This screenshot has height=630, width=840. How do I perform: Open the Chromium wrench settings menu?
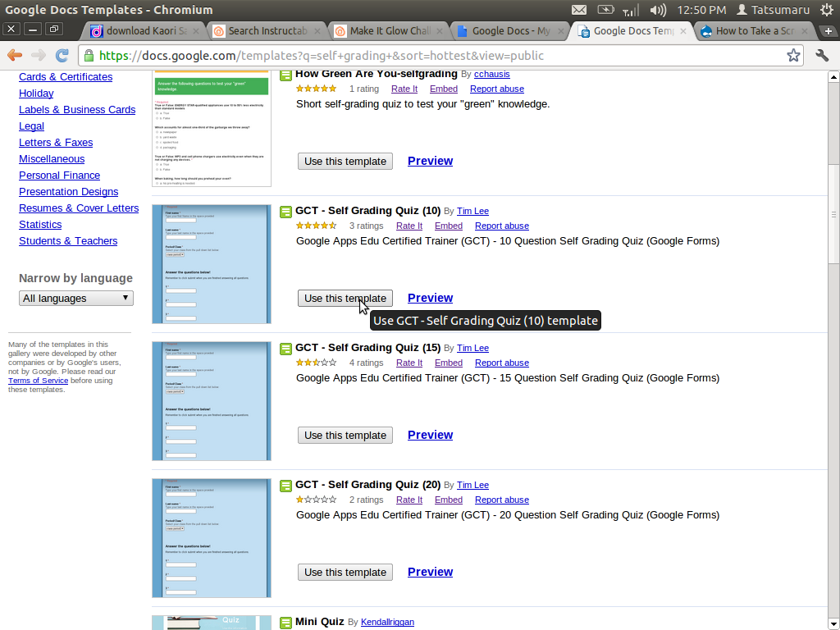pos(822,56)
